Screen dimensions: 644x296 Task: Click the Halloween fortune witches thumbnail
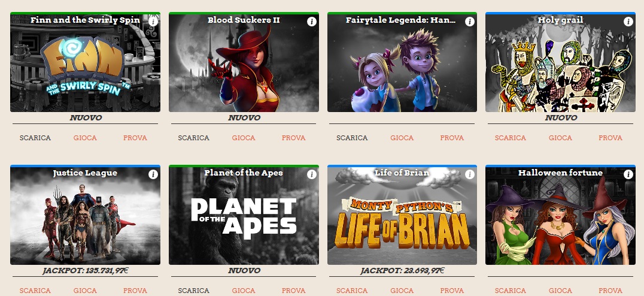coord(560,216)
